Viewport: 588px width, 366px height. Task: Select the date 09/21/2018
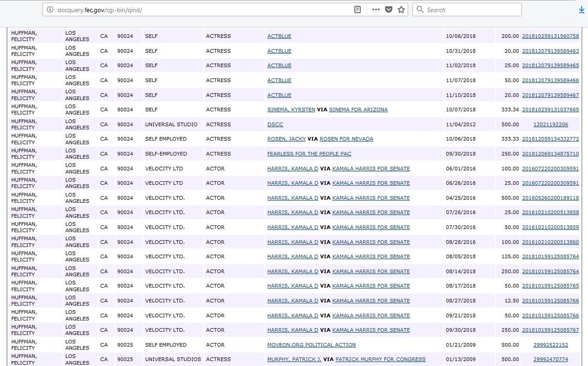coord(461,316)
